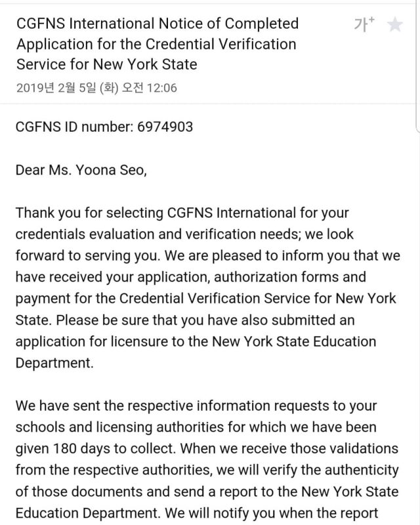Star this CGFNS email
The image size is (420, 525).
pos(395,25)
